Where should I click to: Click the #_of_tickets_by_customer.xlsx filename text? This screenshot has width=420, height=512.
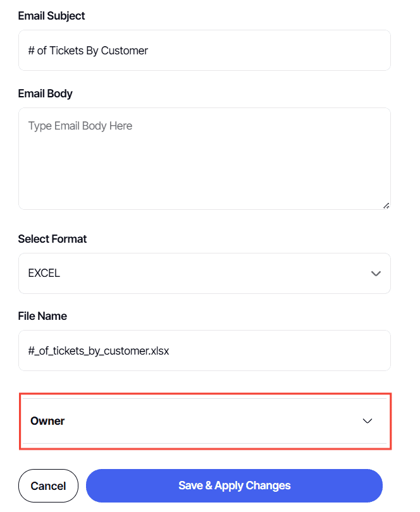pos(99,350)
